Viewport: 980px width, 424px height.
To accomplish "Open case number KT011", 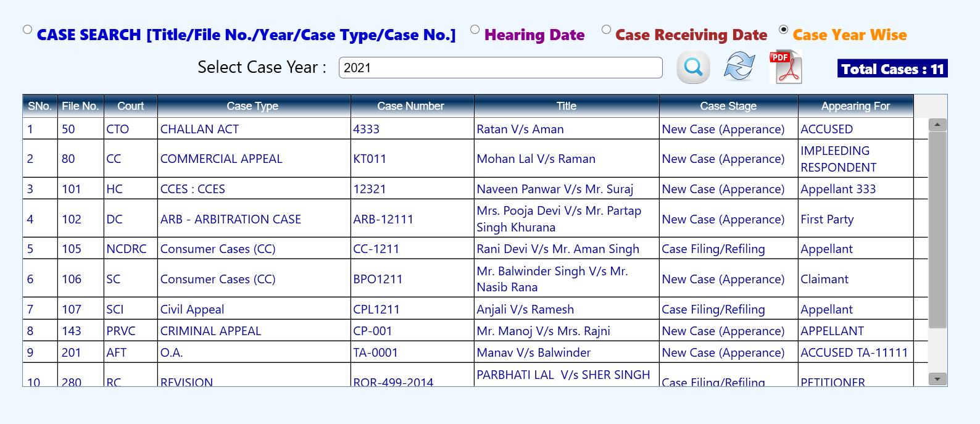I will click(370, 159).
